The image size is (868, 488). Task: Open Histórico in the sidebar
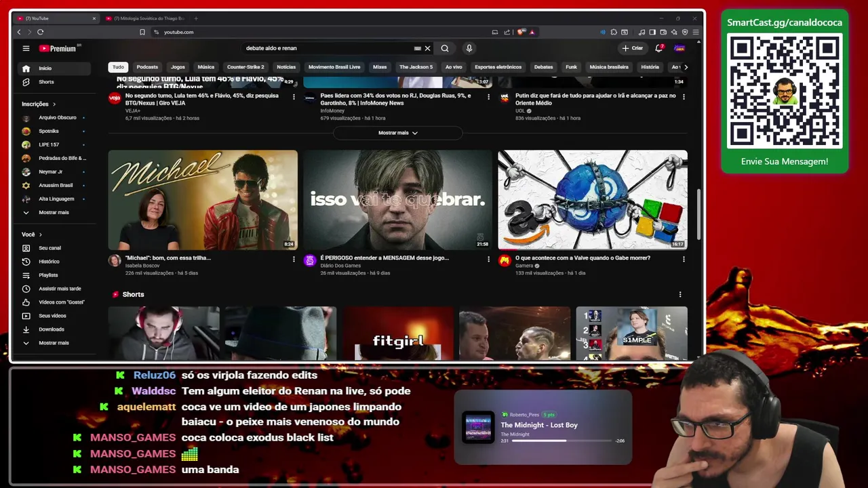pyautogui.click(x=56, y=262)
